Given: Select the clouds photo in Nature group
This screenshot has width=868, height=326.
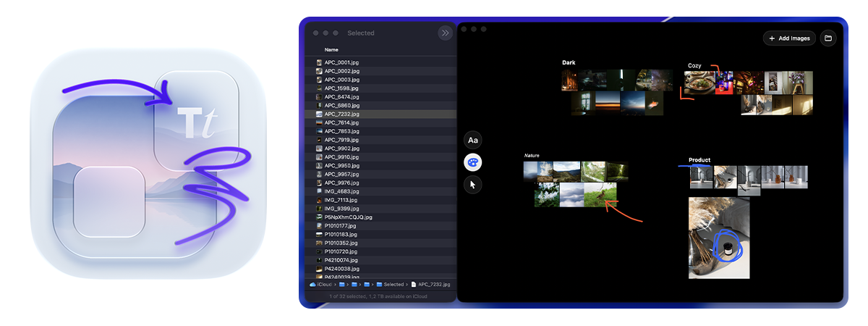Looking at the screenshot, I should click(x=571, y=194).
